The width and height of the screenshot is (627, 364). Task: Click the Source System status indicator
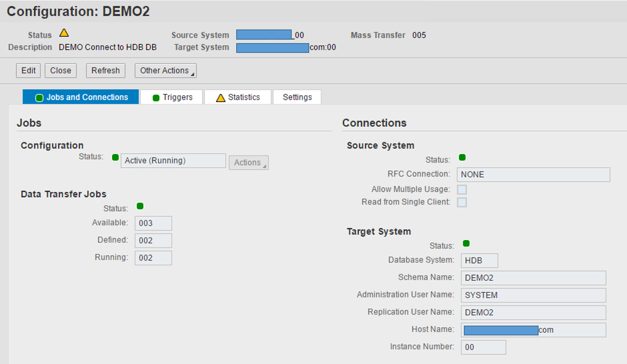(462, 157)
